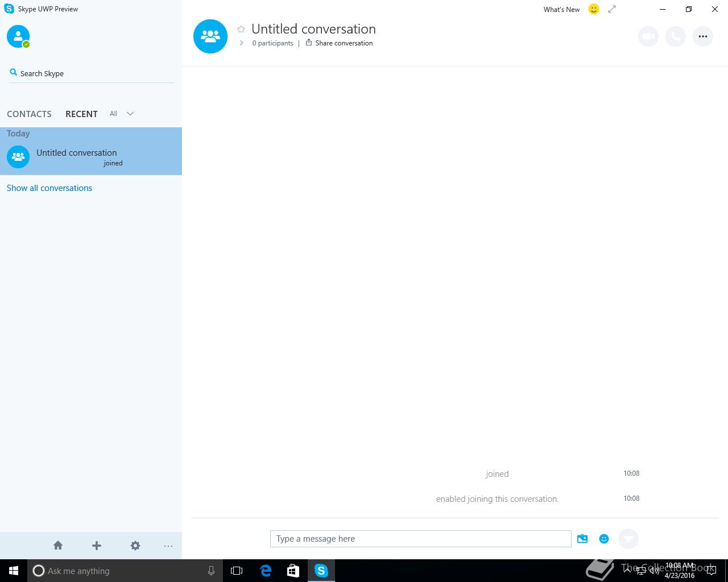The width and height of the screenshot is (728, 582).
Task: Click the Search Skype magnifier icon
Action: [x=14, y=72]
